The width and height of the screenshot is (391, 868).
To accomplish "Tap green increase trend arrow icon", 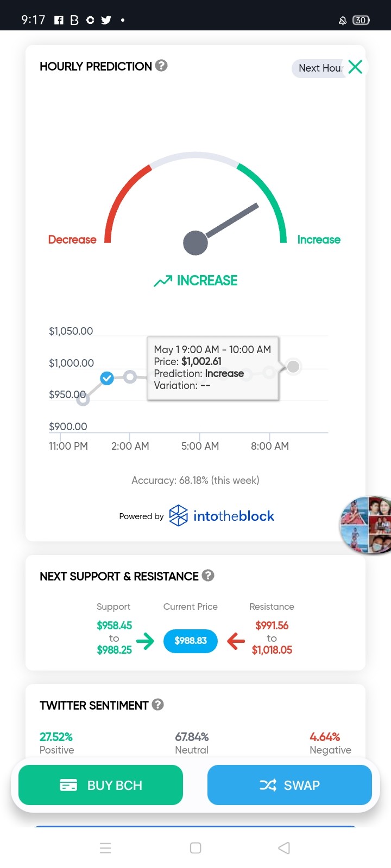I will pos(163,280).
